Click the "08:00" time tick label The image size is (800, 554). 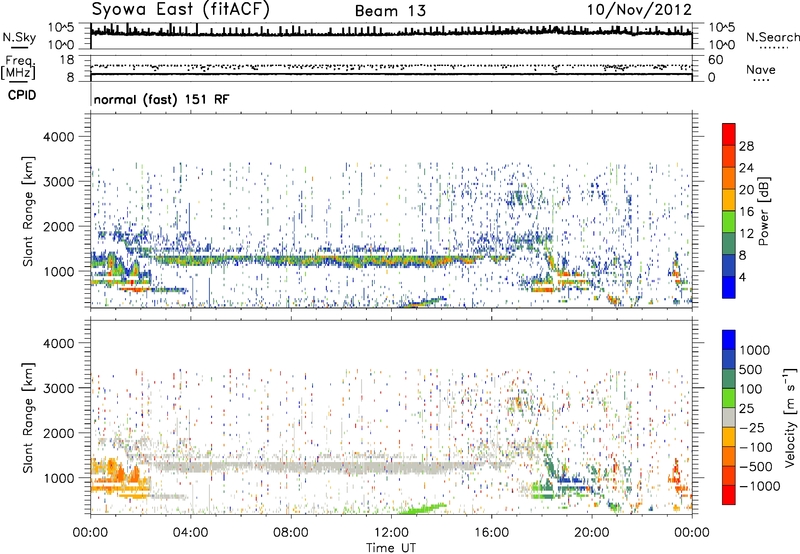click(290, 533)
